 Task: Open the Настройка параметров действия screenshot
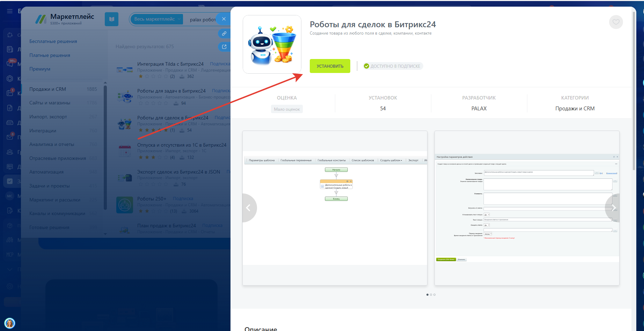pyautogui.click(x=527, y=208)
